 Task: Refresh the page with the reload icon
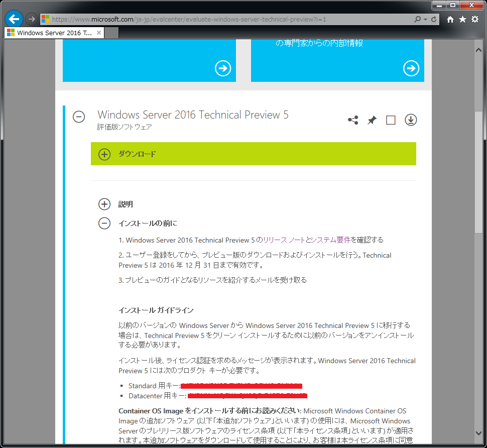[434, 19]
